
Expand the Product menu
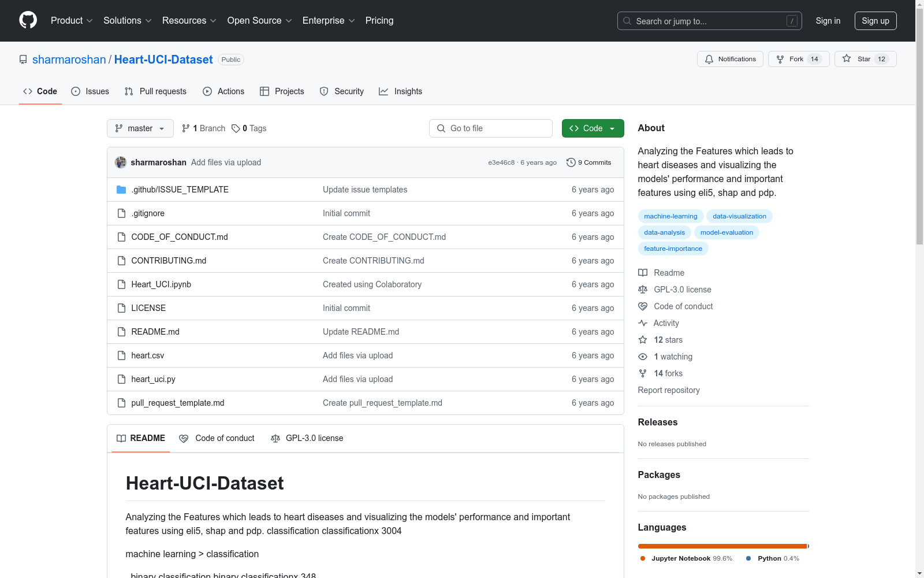coord(72,21)
